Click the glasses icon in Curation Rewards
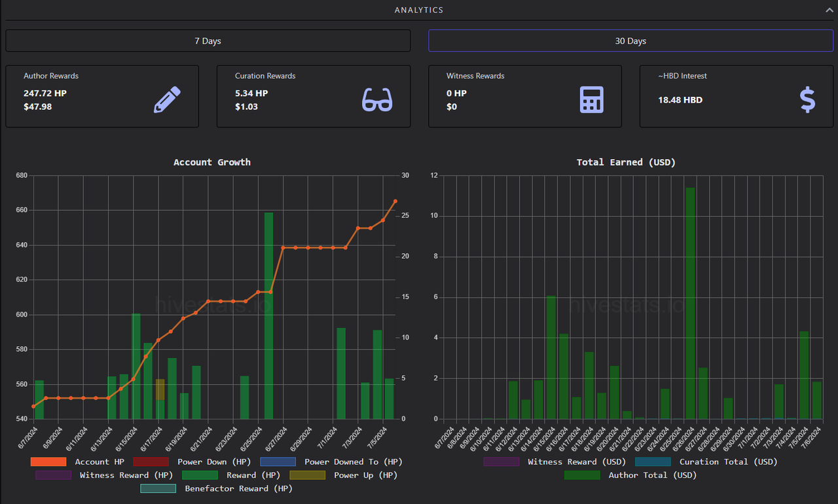The height and width of the screenshot is (504, 838). click(378, 99)
